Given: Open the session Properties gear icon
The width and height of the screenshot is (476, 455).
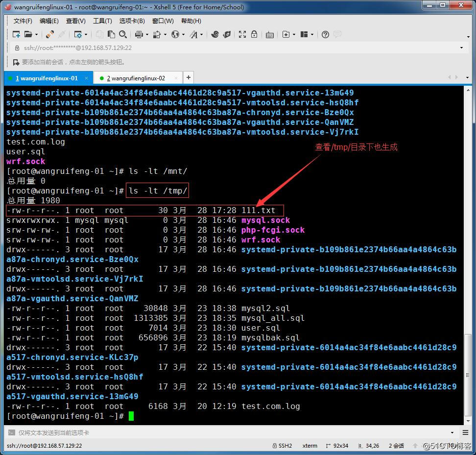Looking at the screenshot, I should coord(78,35).
